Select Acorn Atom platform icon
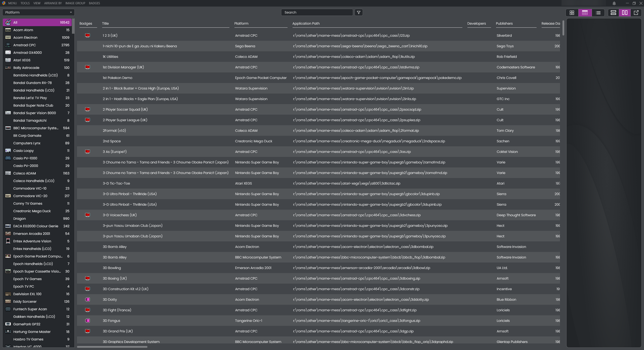The image size is (644, 350). click(8, 30)
